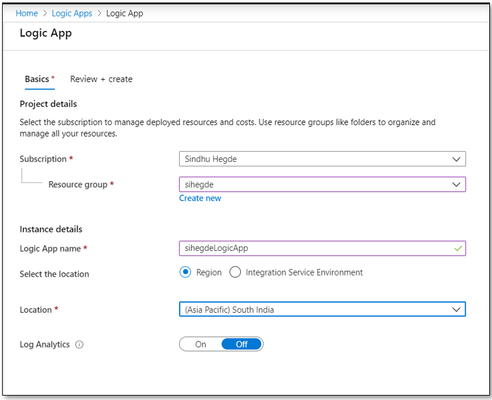Click the chevron after Home breadcrumb
The width and height of the screenshot is (492, 400).
coord(45,13)
